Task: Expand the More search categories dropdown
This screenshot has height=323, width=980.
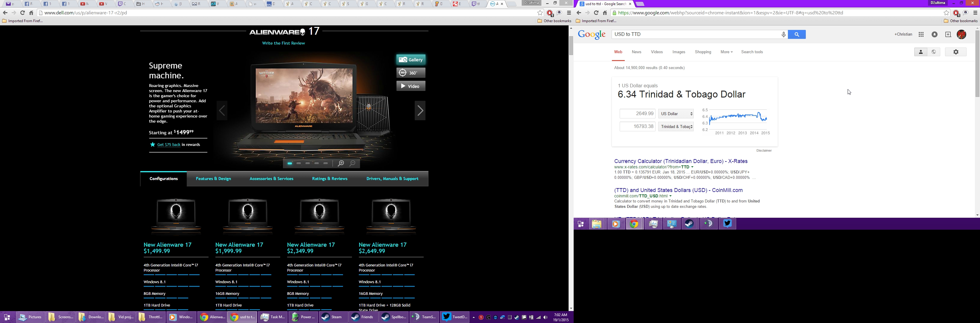Action: click(x=726, y=52)
